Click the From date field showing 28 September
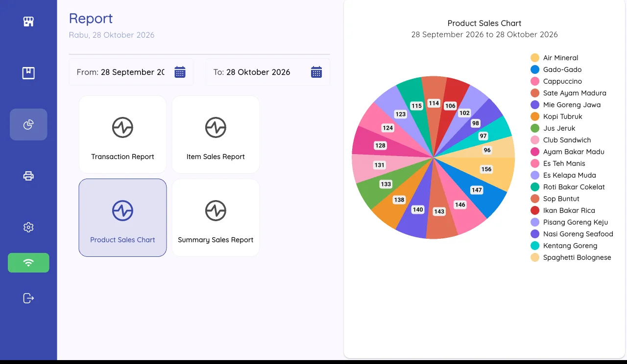Image resolution: width=627 pixels, height=364 pixels. click(131, 72)
